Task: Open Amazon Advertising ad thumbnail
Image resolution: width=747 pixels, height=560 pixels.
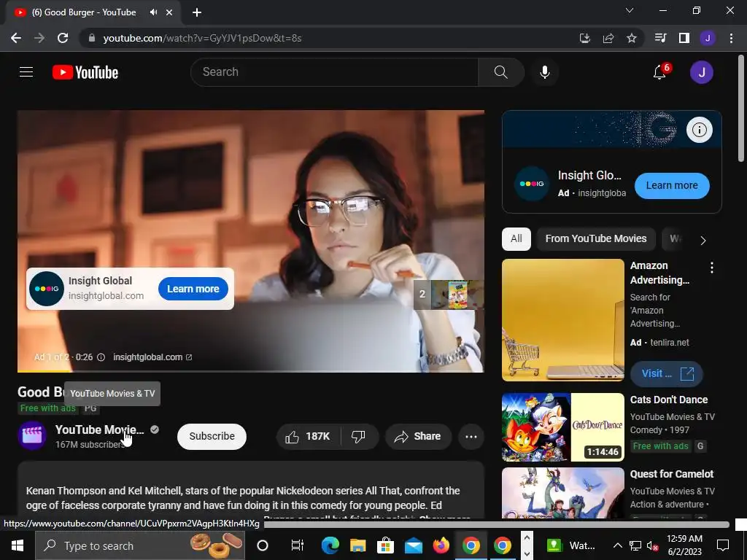Action: (562, 320)
